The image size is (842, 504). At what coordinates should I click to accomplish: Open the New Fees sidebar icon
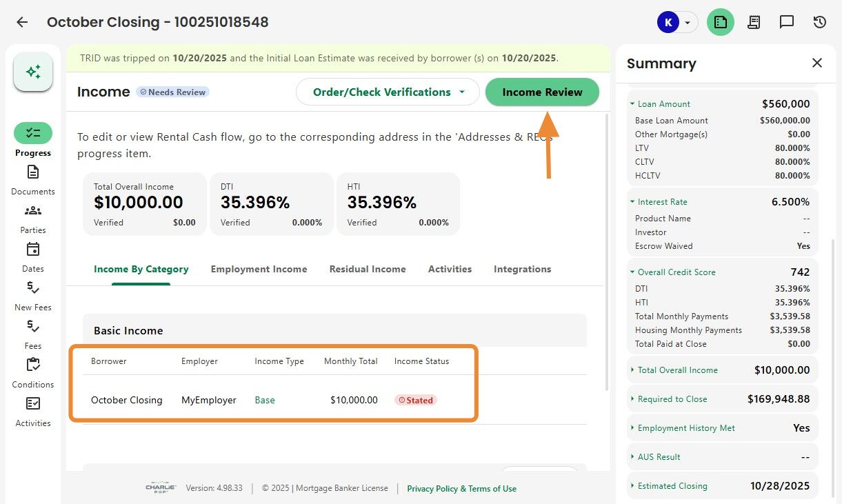33,288
